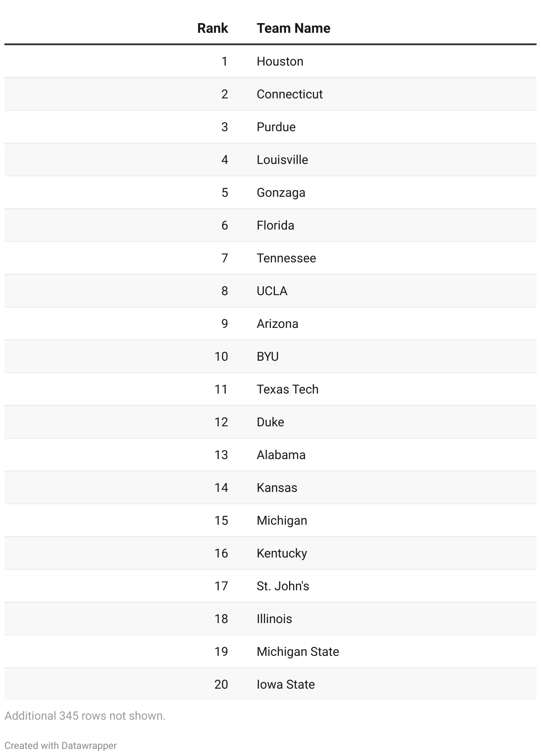The height and width of the screenshot is (756, 541).
Task: Select the Purdue row
Action: (276, 127)
